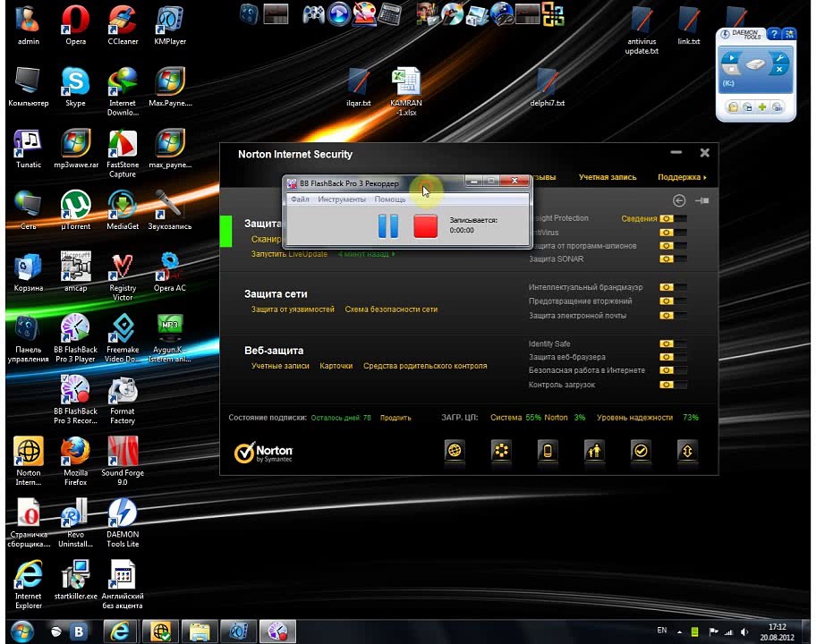Click Запустить LiveUpdate link
816x644 pixels.
tap(289, 254)
